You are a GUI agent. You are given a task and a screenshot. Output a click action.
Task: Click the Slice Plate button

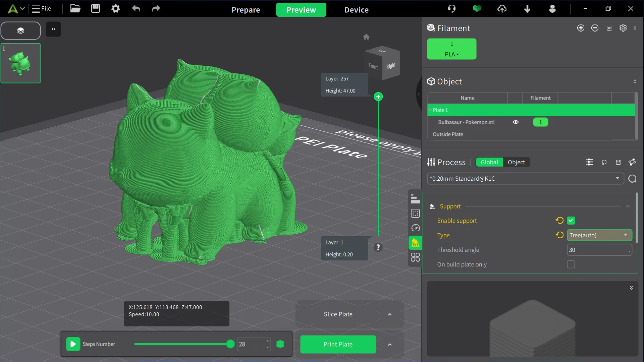coord(338,314)
